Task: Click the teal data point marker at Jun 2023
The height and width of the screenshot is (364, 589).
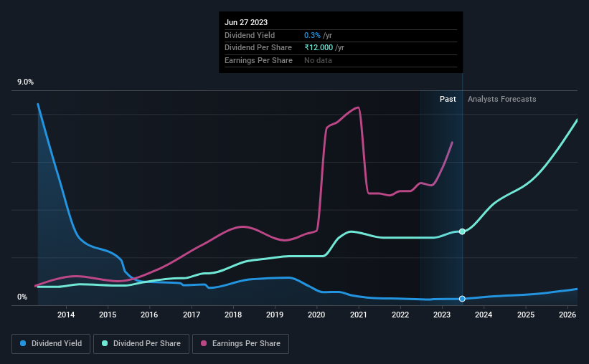Action: 463,231
